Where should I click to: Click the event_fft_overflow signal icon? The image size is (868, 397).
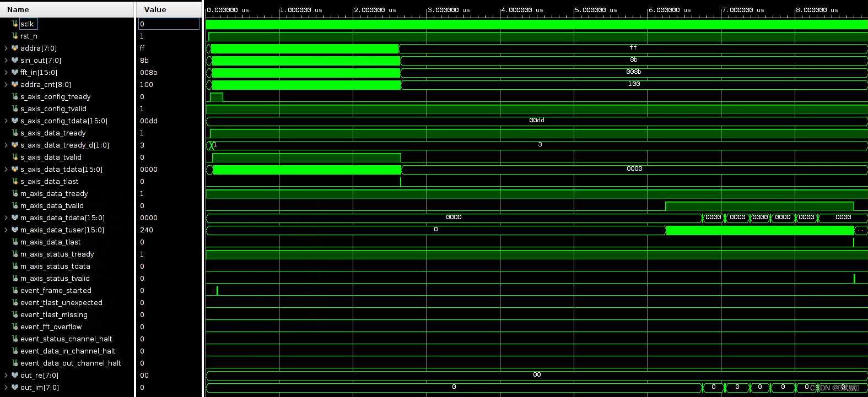[15, 327]
